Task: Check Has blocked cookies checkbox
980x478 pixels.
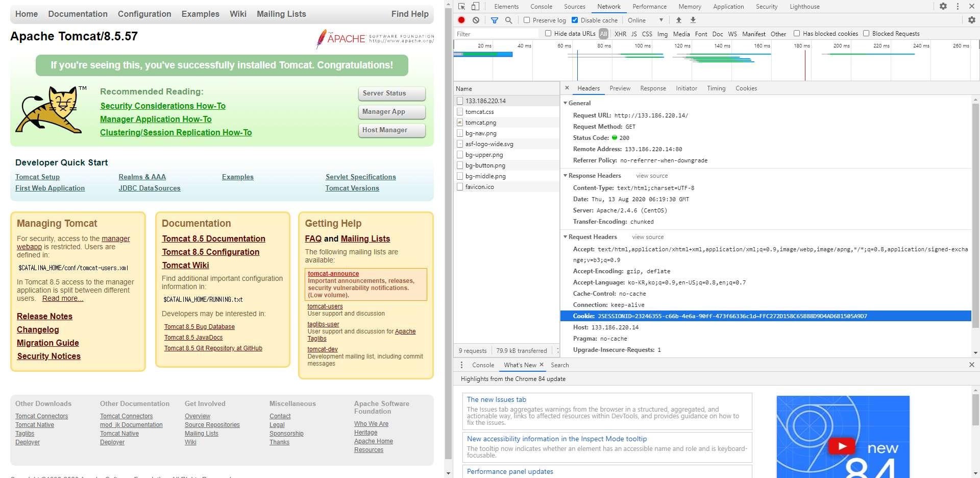Action: tap(797, 33)
